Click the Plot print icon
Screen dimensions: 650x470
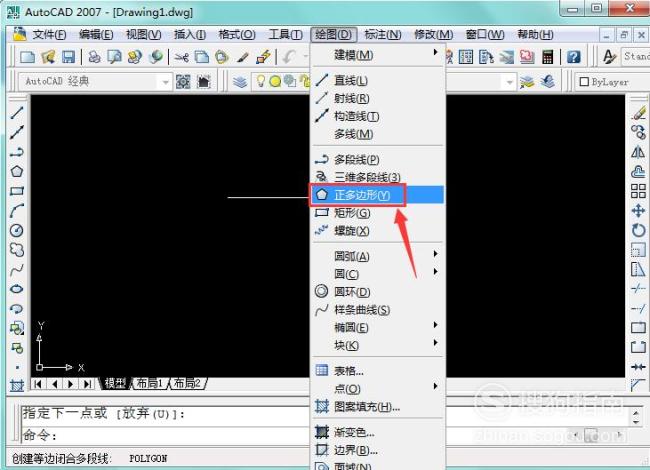[x=95, y=57]
